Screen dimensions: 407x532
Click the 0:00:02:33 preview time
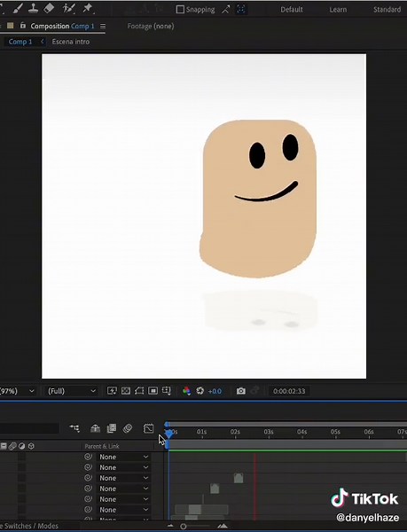(289, 391)
